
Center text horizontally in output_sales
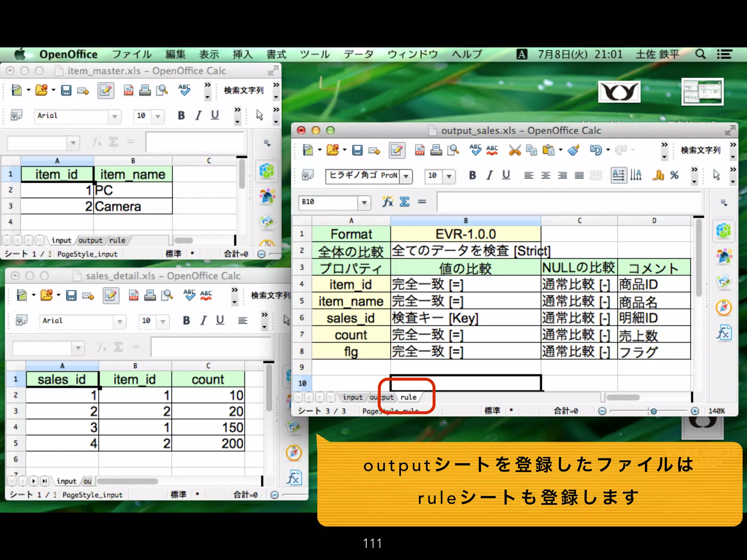[x=546, y=176]
